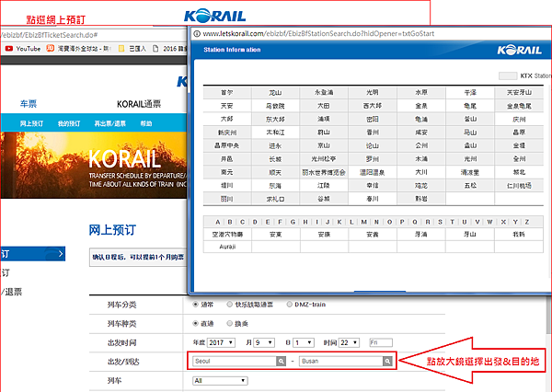
Task: Open the 帮助 help tab in the blue menu
Action: coord(146,123)
